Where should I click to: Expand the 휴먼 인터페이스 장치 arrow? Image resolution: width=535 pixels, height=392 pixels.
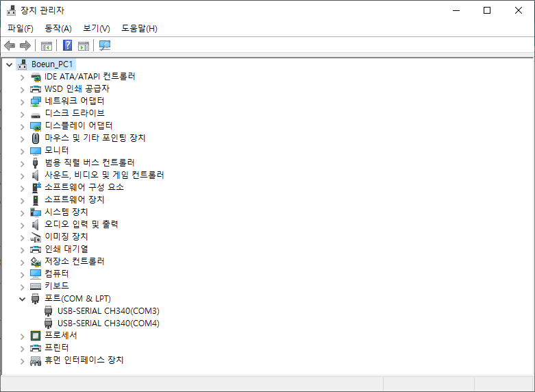[x=22, y=361]
